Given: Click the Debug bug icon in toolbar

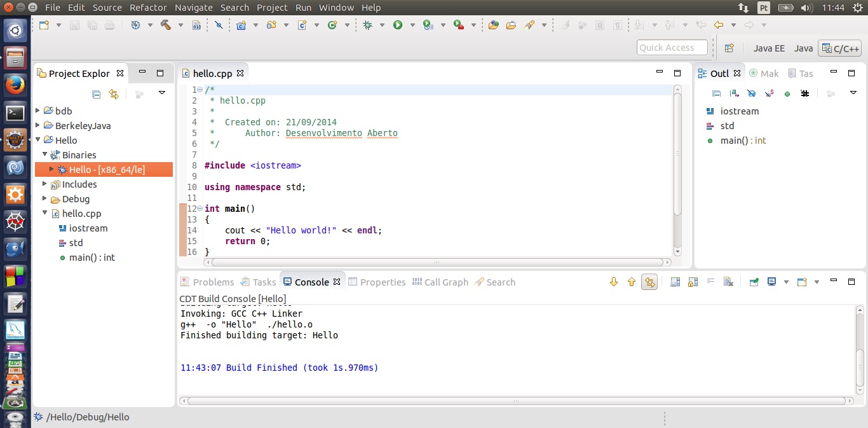Looking at the screenshot, I should click(367, 25).
